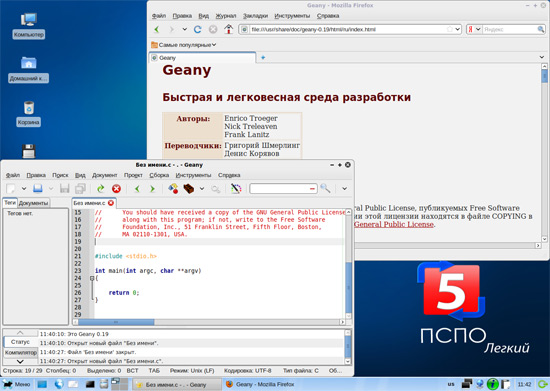Expand the Firefox address bar dropdown arrow

[x=457, y=29]
